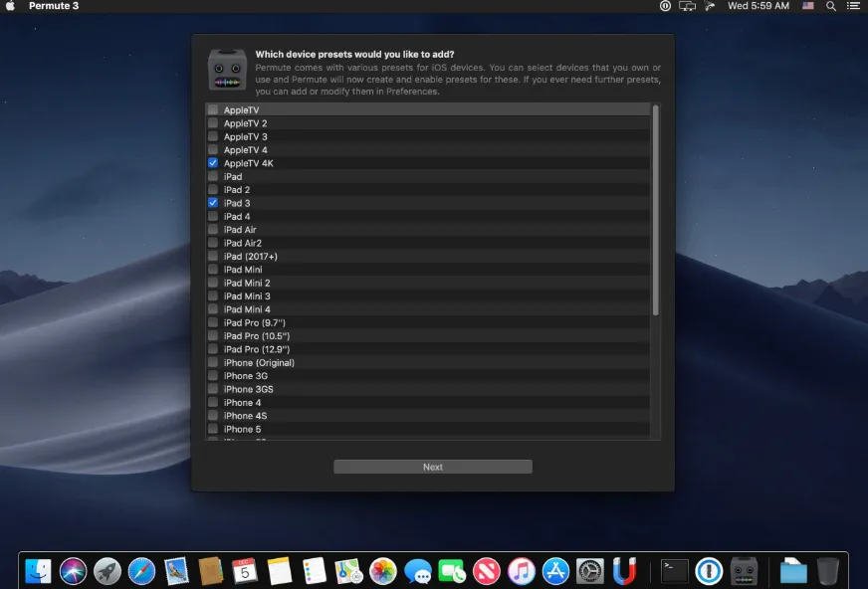This screenshot has width=868, height=589.
Task: Open the Apple menu
Action: tap(10, 6)
